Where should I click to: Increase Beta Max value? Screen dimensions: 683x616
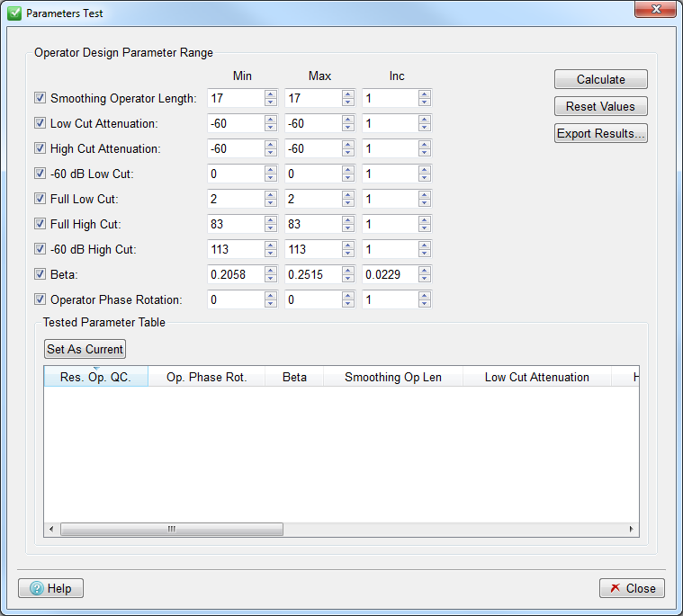348,270
